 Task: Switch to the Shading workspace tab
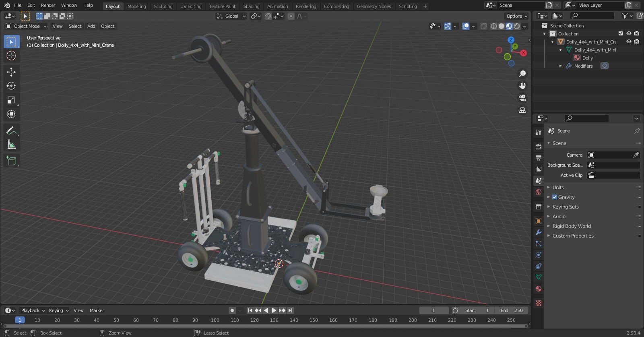click(x=251, y=6)
